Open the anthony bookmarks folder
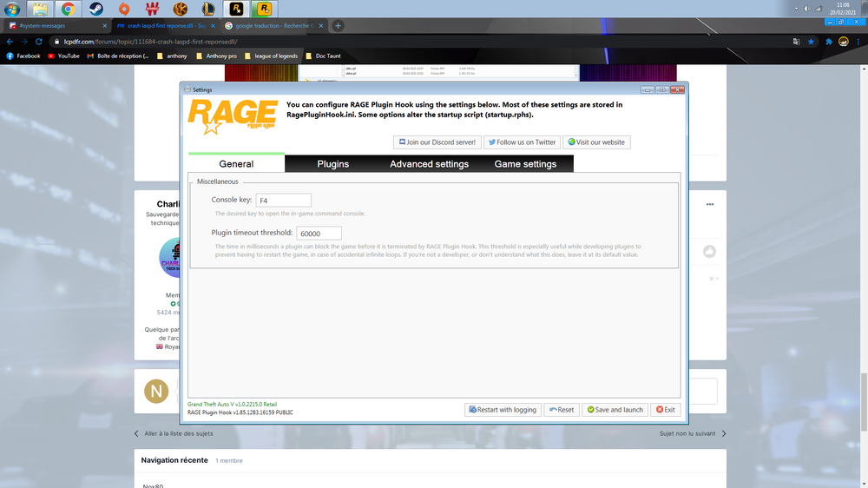Screen dimensions: 868x488 click(x=172, y=56)
